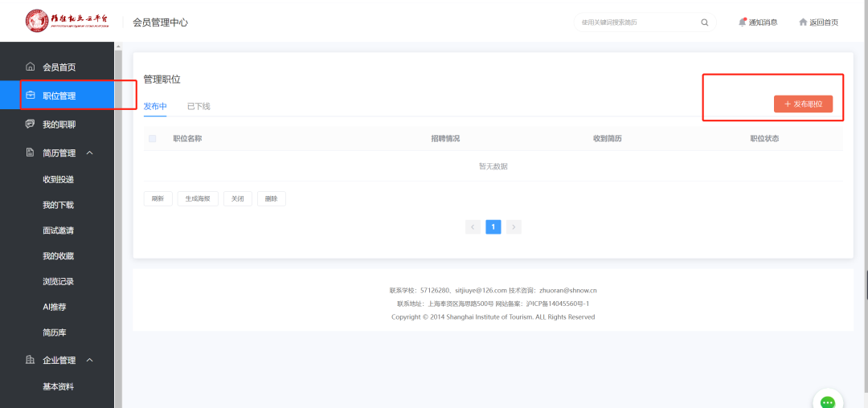This screenshot has width=868, height=408.
Task: Click the 管理职位 page heading
Action: (162, 80)
